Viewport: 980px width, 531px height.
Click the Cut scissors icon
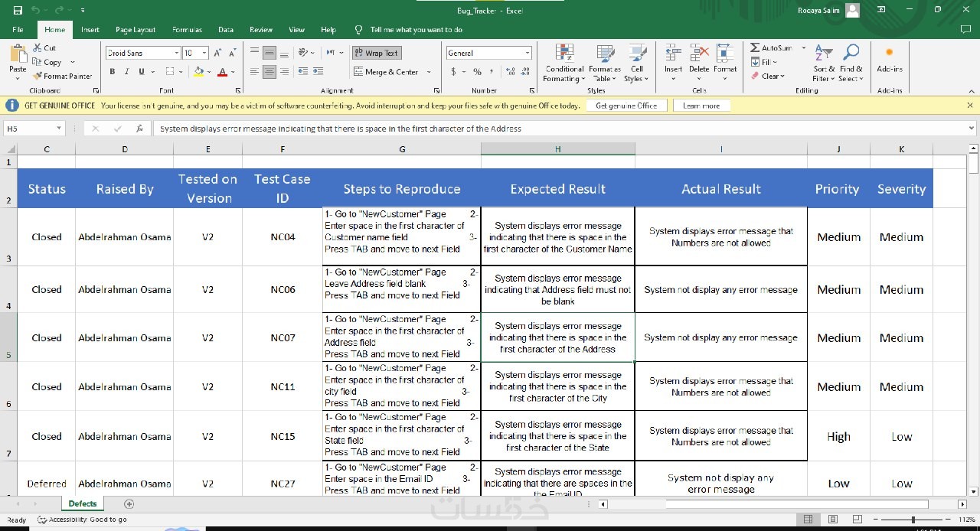(38, 48)
